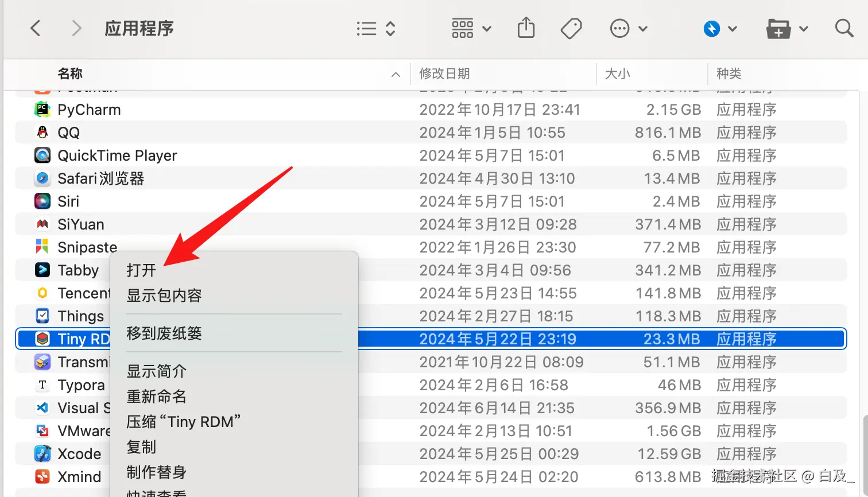
Task: Click the date 2021年10月22日 08:09
Action: (501, 362)
